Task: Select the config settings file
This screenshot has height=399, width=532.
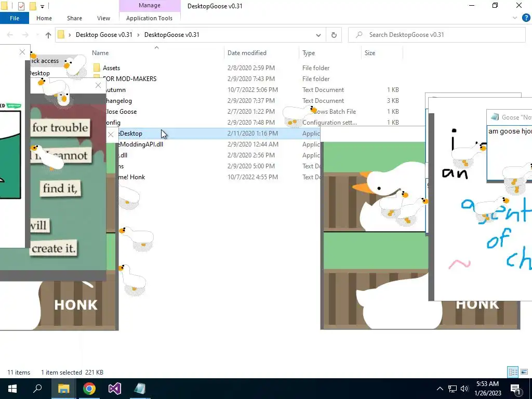Action: point(113,123)
